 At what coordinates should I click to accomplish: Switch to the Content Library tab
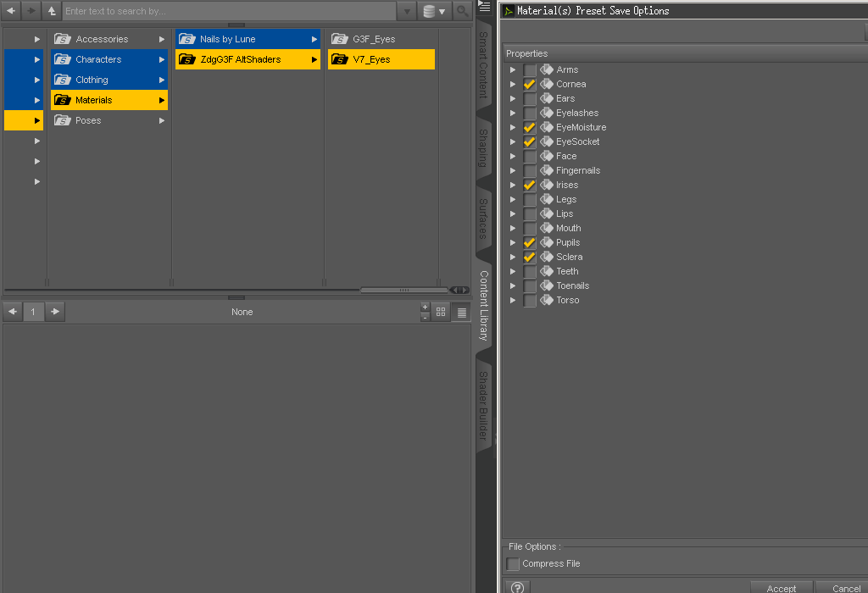[x=483, y=305]
